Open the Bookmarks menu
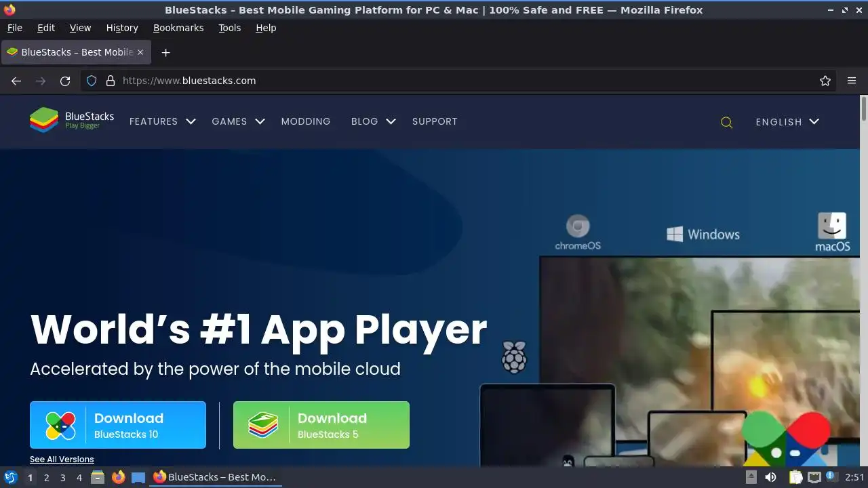 click(178, 28)
